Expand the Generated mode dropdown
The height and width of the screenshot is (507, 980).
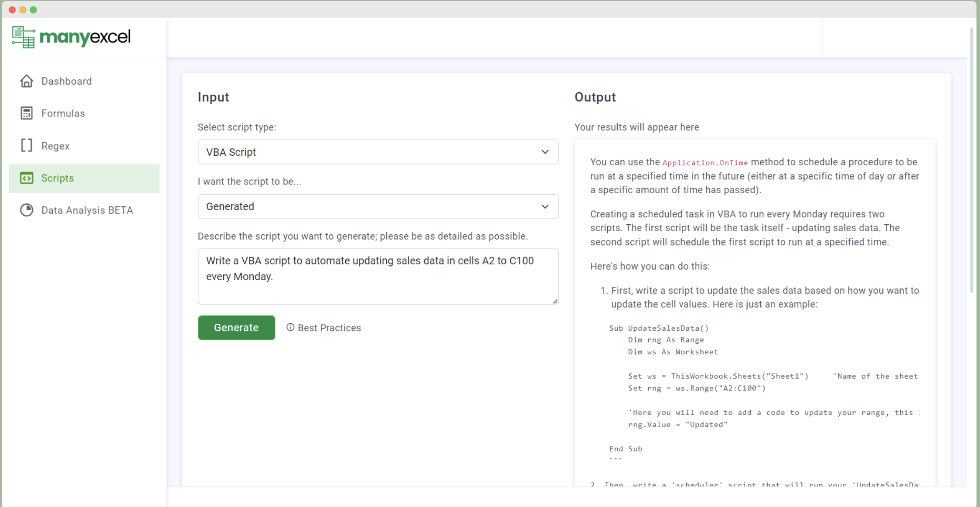[378, 206]
